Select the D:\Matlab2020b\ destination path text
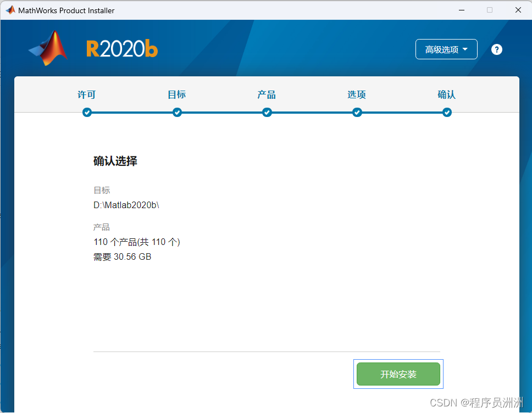Screen dimensions: 532x413 click(126, 205)
